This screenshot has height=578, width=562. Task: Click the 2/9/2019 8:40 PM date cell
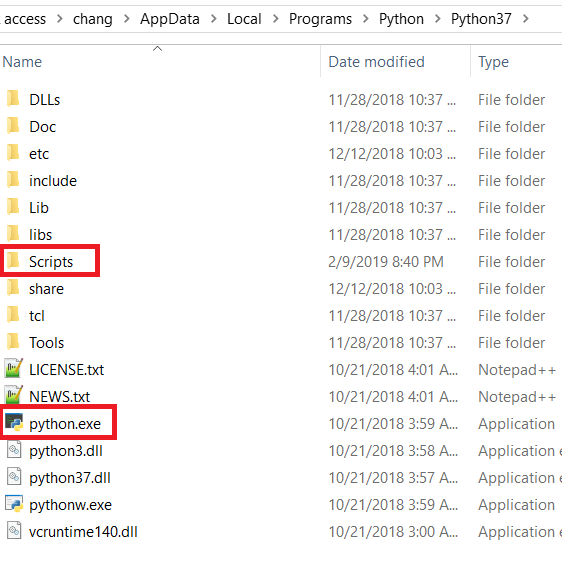click(x=386, y=262)
